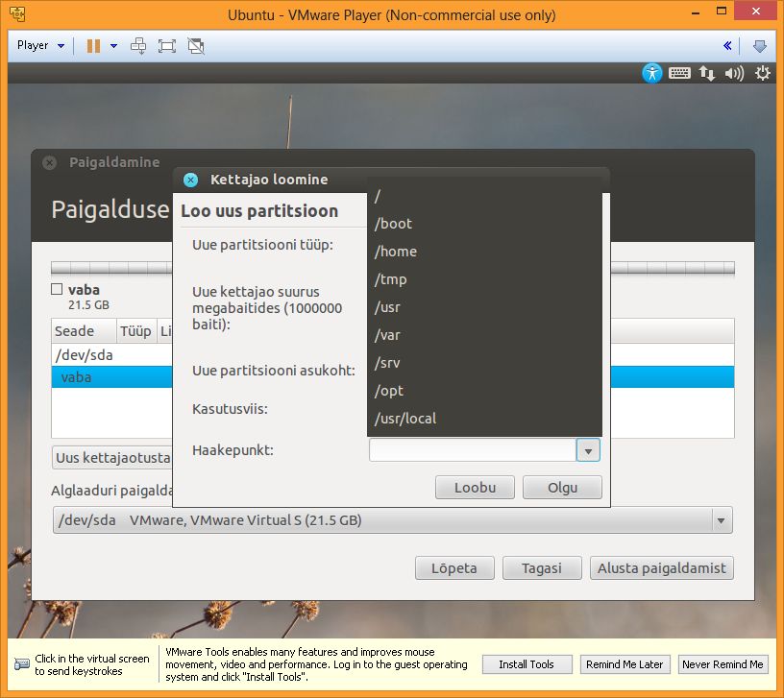784x698 pixels.
Task: Toggle Unity mode icon
Action: [196, 46]
